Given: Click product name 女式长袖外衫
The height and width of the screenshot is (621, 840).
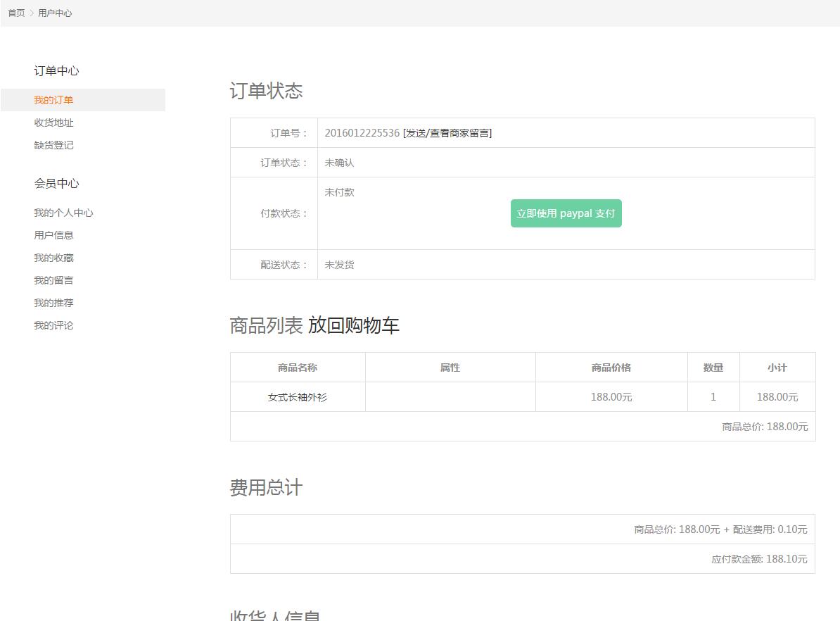Looking at the screenshot, I should pos(298,397).
